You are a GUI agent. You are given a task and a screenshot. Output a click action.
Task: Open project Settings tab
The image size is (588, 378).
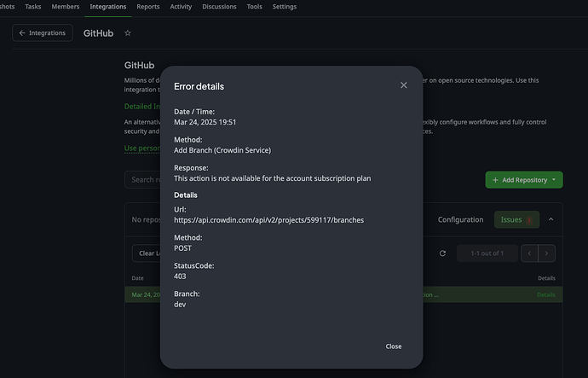click(x=285, y=7)
